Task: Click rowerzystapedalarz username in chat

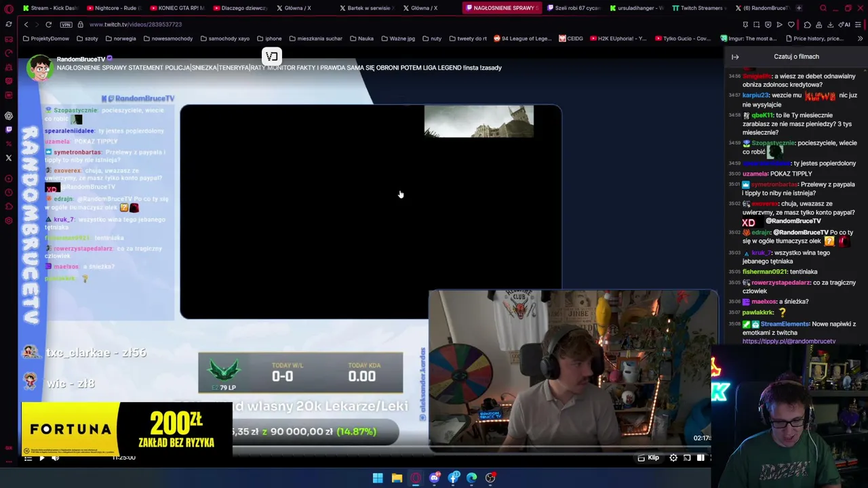Action: [x=781, y=283]
